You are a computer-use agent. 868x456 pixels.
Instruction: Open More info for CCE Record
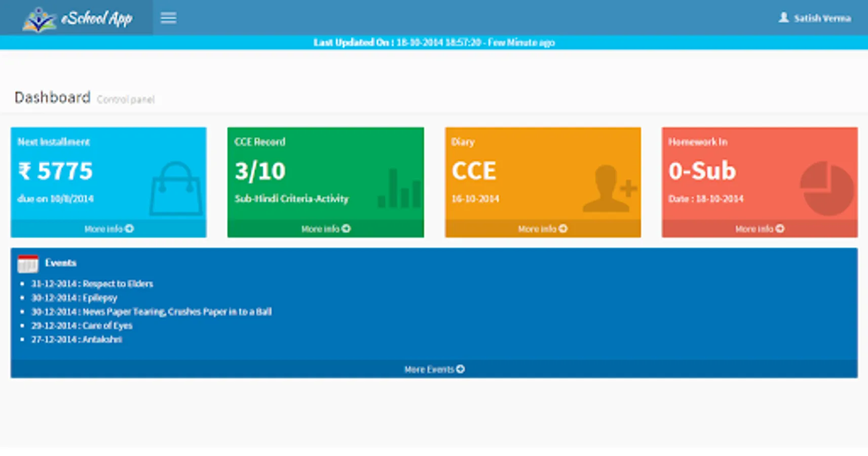coord(325,229)
